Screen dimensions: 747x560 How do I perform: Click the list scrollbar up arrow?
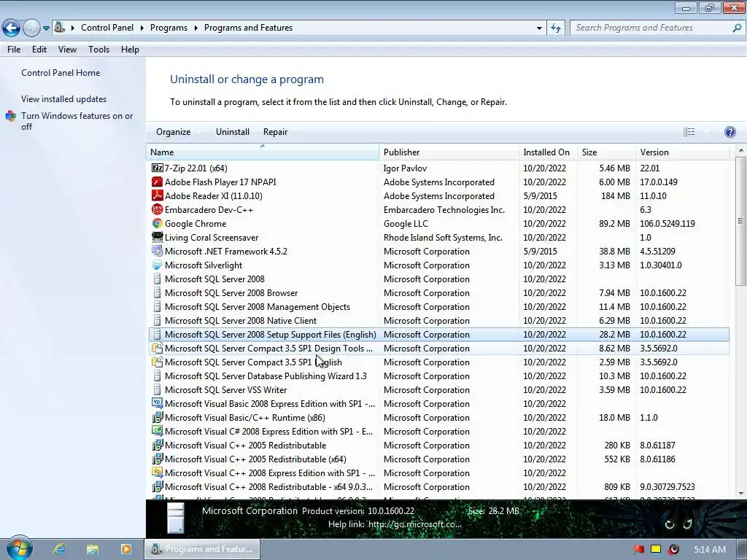(x=741, y=150)
